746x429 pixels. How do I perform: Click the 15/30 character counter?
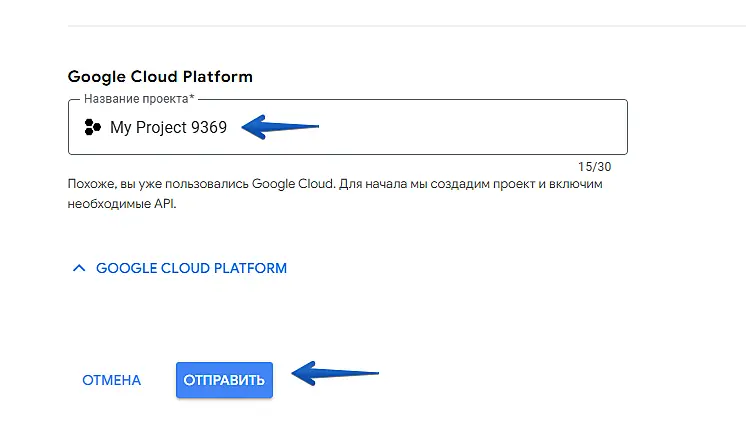click(x=594, y=166)
